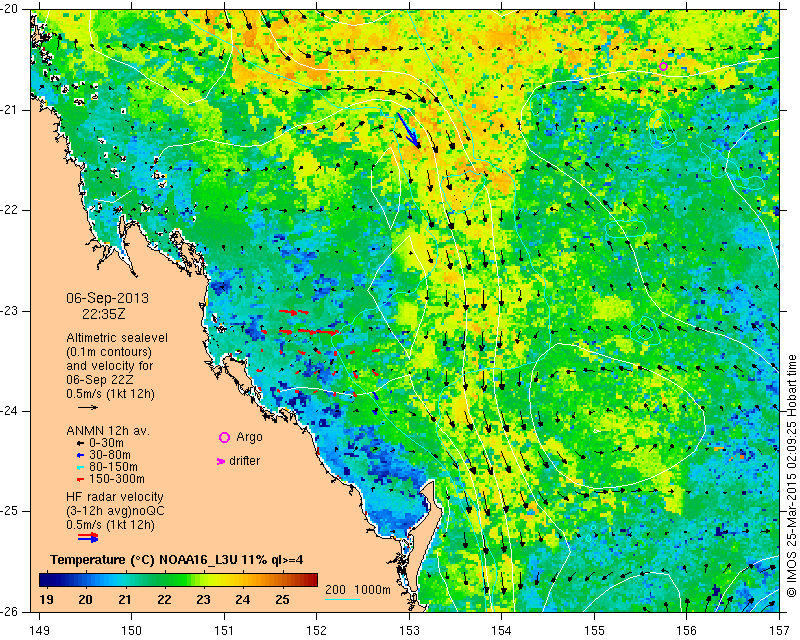Click the 'Argo' legend label

tap(249, 437)
